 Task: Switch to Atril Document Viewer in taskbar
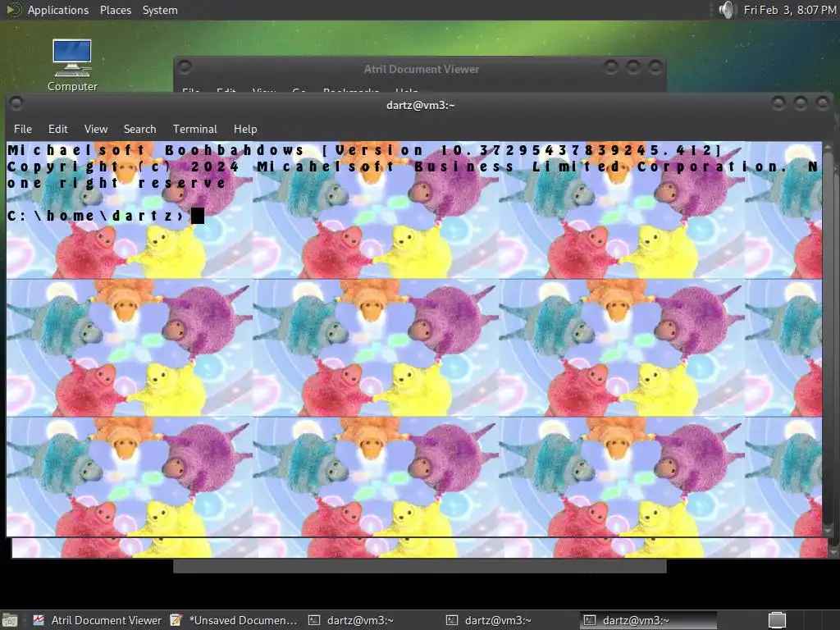click(98, 620)
